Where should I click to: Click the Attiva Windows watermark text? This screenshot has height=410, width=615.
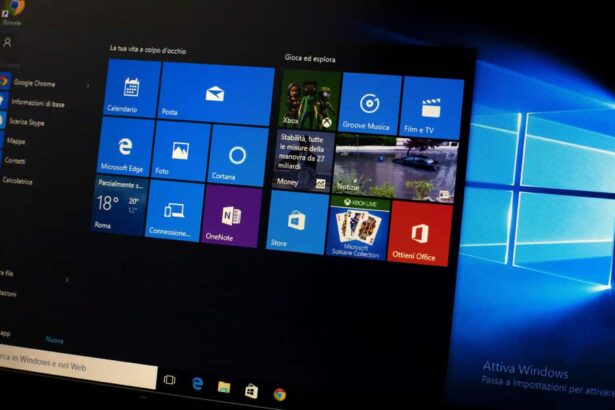[526, 370]
